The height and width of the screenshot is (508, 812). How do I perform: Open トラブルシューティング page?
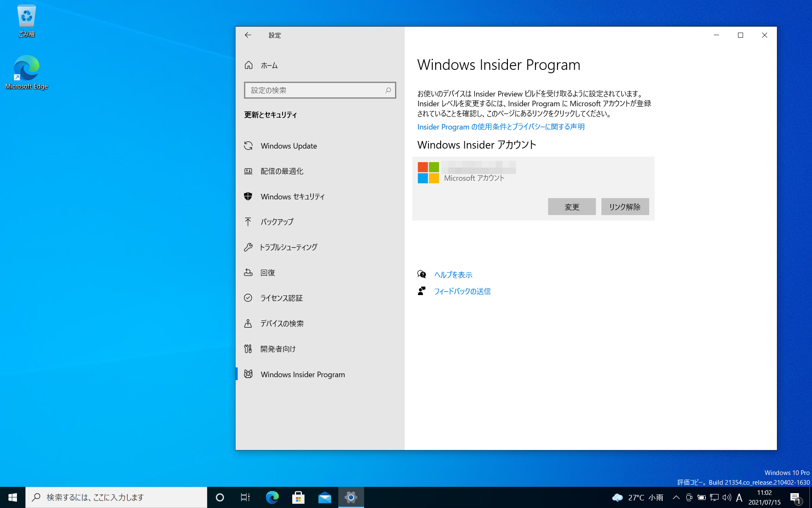point(320,247)
